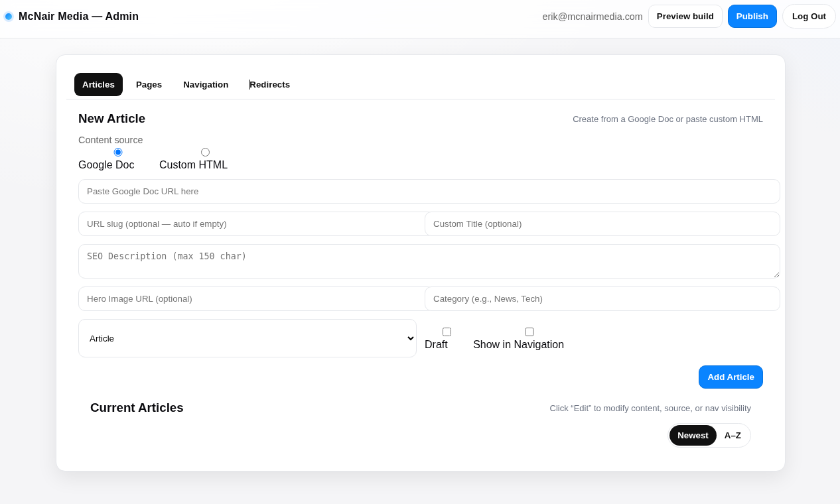Focus the Google Doc URL field
The height and width of the screenshot is (504, 840).
[x=429, y=192]
